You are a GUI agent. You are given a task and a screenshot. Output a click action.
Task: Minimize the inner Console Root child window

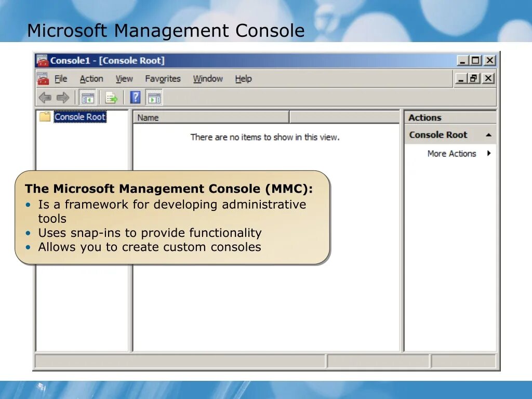click(460, 79)
